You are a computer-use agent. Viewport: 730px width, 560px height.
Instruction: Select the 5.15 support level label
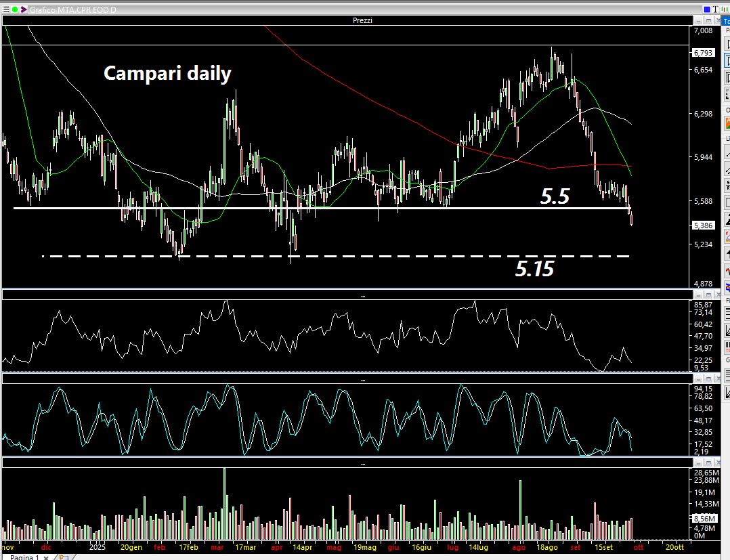(x=534, y=269)
